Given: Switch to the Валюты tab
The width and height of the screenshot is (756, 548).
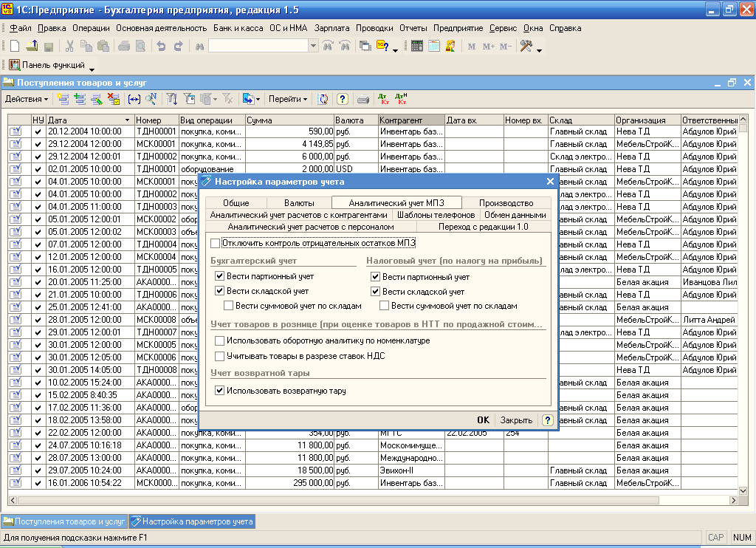Looking at the screenshot, I should 299,203.
